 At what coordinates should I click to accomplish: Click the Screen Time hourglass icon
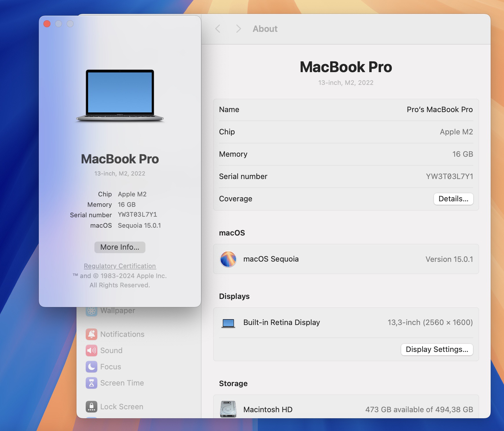coord(92,383)
